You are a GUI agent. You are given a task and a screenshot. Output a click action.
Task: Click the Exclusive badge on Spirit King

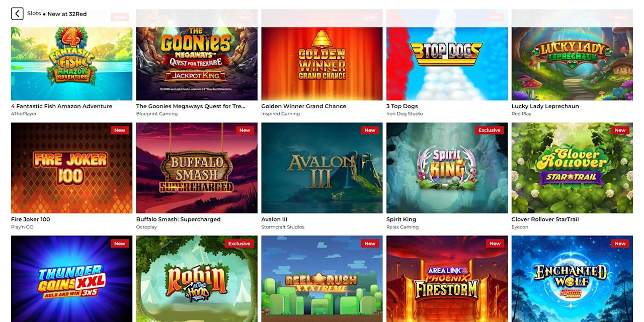pyautogui.click(x=490, y=130)
